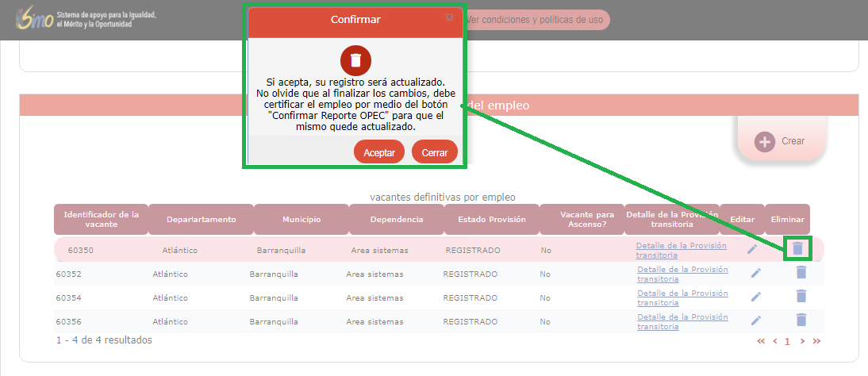Delete vacancy 60352 using trash icon

click(801, 273)
